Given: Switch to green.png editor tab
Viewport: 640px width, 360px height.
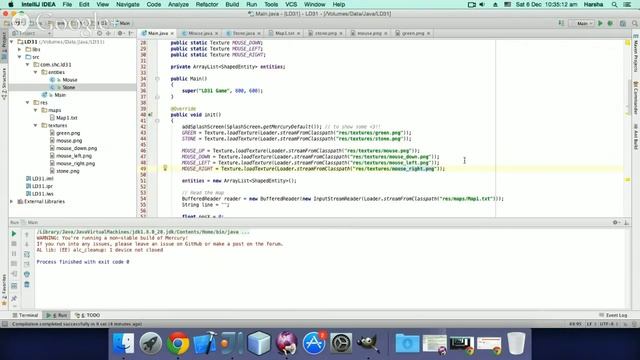Looking at the screenshot, I should pyautogui.click(x=413, y=33).
